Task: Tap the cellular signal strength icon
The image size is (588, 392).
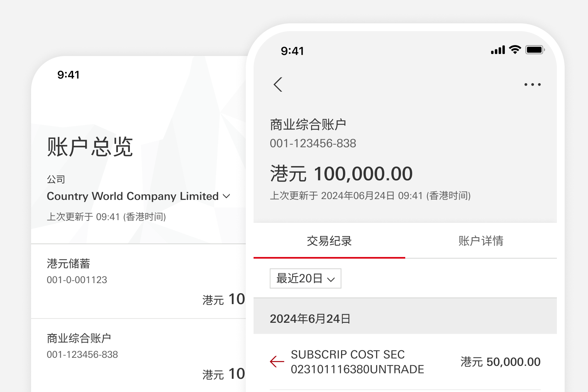Action: click(x=498, y=50)
